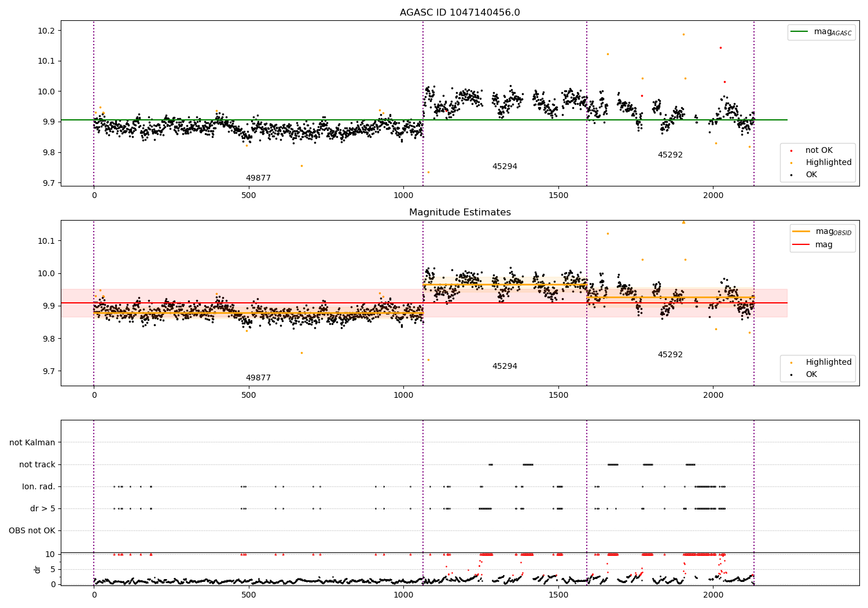Viewport: 868px width, 608px height.
Task: Click the 'dr > 5' row label
Action: 43,509
